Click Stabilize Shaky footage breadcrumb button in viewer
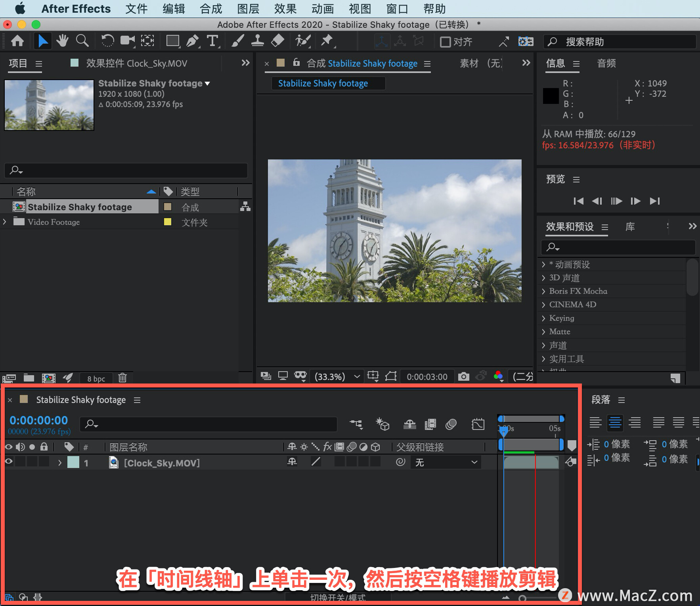The image size is (700, 606). pos(328,83)
